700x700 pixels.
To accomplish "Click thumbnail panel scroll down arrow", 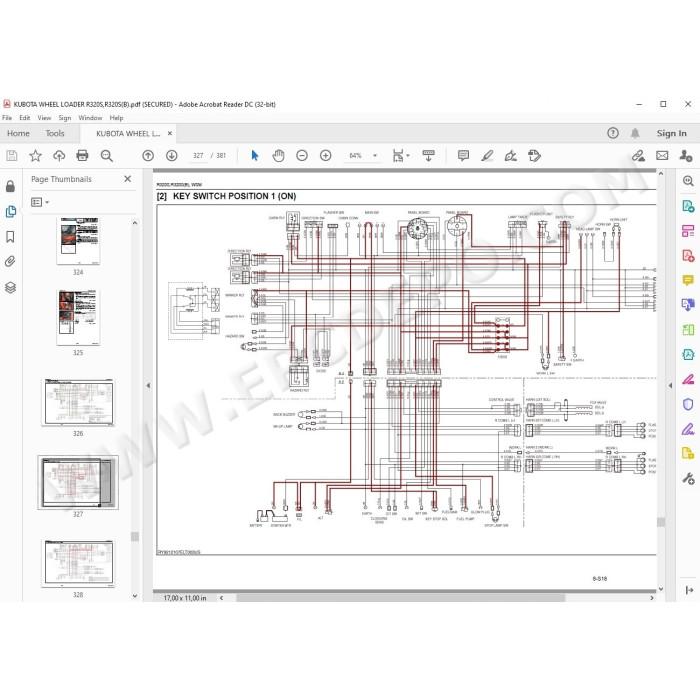I will pos(135,596).
